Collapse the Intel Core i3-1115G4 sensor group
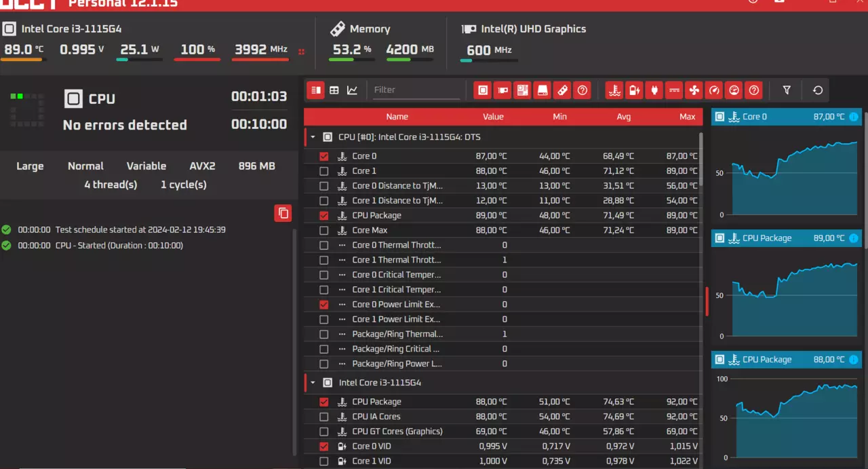The width and height of the screenshot is (868, 469). 313,383
